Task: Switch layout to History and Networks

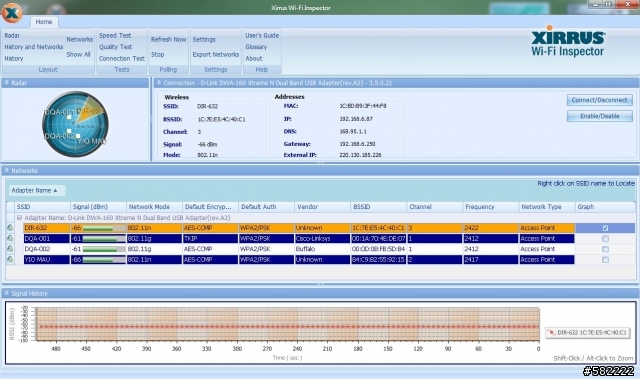Action: pyautogui.click(x=33, y=47)
